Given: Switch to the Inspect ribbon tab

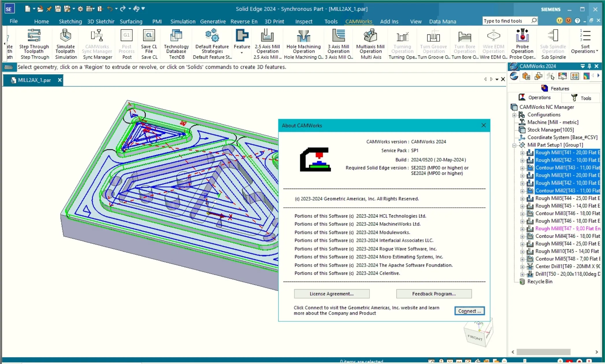Looking at the screenshot, I should [304, 21].
